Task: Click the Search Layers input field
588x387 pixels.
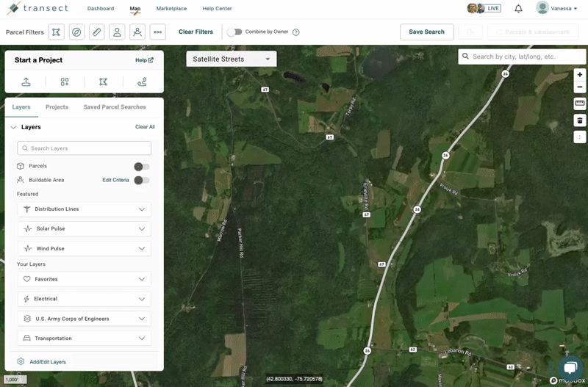Action: [84, 148]
